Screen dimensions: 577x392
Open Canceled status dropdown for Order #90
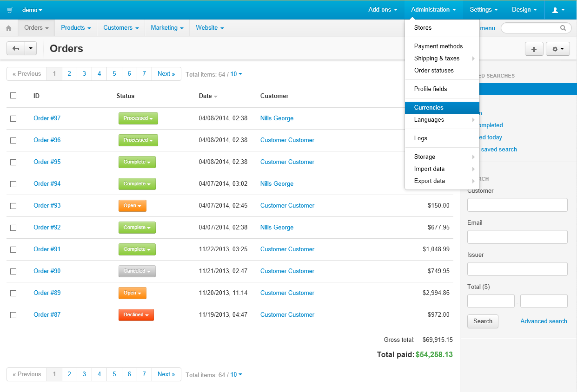(137, 271)
